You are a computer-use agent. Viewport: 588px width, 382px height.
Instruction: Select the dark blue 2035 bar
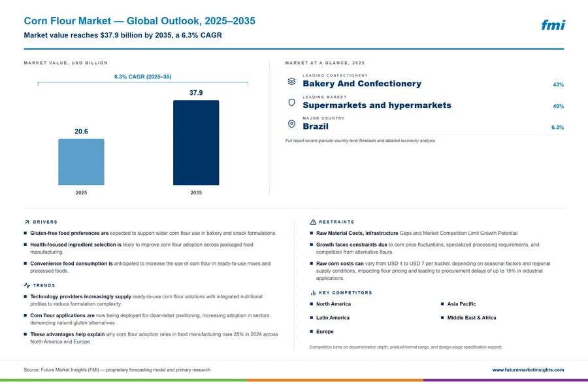point(196,143)
